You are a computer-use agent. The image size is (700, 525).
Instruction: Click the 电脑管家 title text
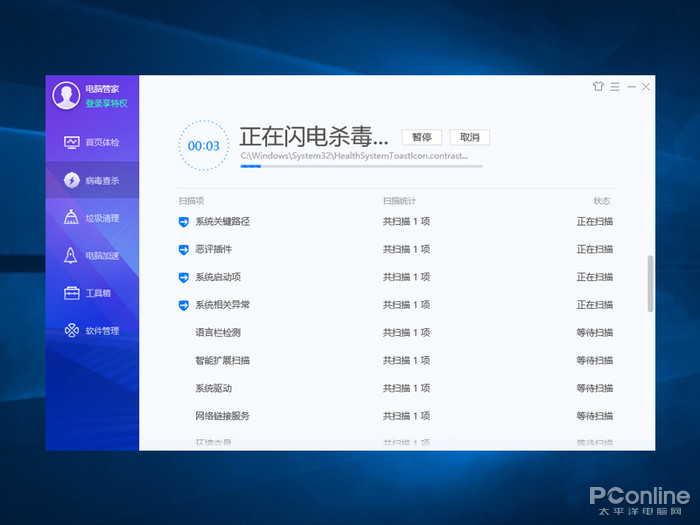pos(102,89)
